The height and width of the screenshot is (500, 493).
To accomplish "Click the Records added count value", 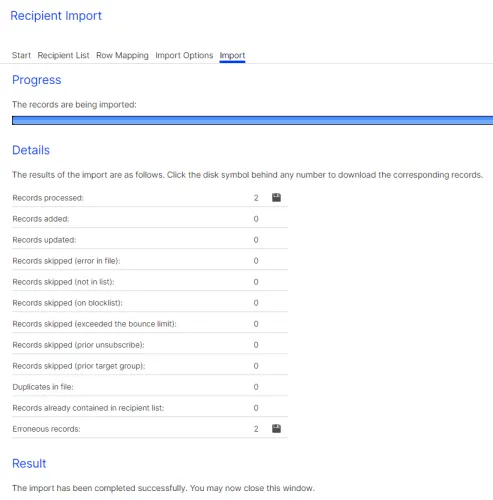I will tap(256, 219).
